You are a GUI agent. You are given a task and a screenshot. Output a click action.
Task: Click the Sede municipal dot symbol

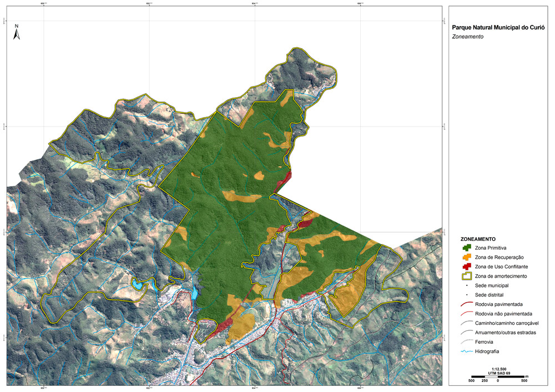(467, 285)
